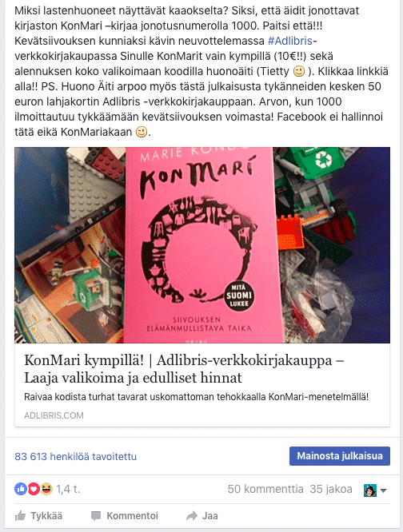Click the laughing Haha reaction icon
The height and width of the screenshot is (532, 403).
click(x=46, y=489)
